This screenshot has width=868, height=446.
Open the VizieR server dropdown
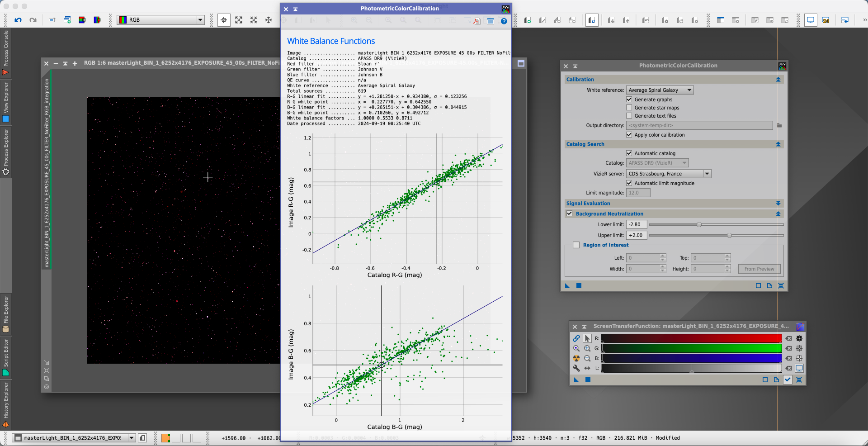[x=669, y=174]
